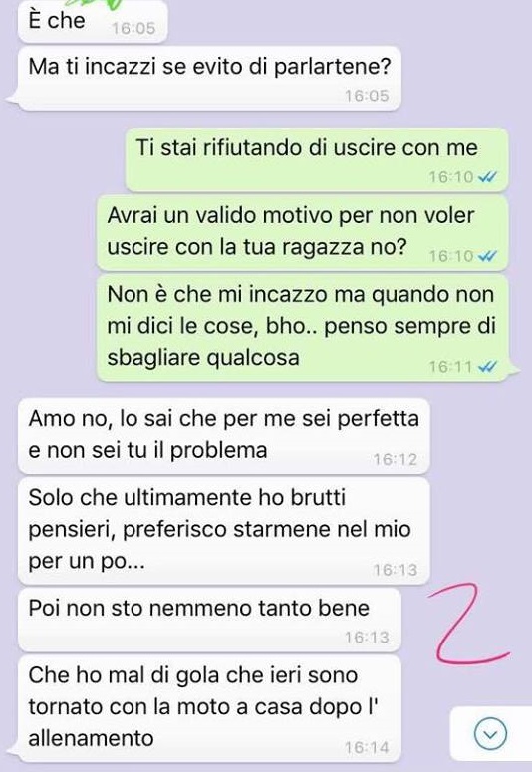Image resolution: width=532 pixels, height=772 pixels.
Task: Tap message 'Che ho mal di gola che ieri'
Action: 209,709
